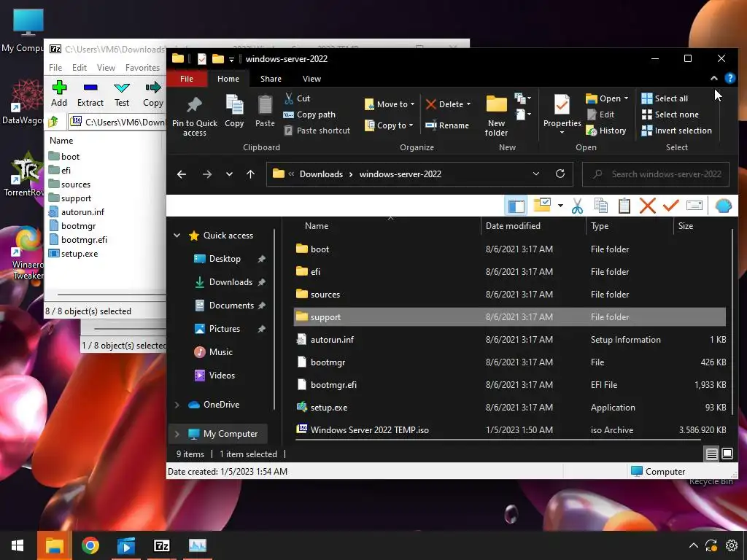Screen dimensions: 747x560
Task: Click copy pages icon in classic toolbar
Action: 601,206
